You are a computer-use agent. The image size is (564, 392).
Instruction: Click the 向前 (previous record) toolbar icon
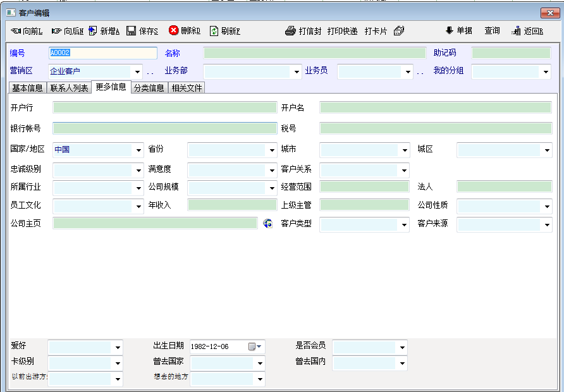pyautogui.click(x=16, y=31)
